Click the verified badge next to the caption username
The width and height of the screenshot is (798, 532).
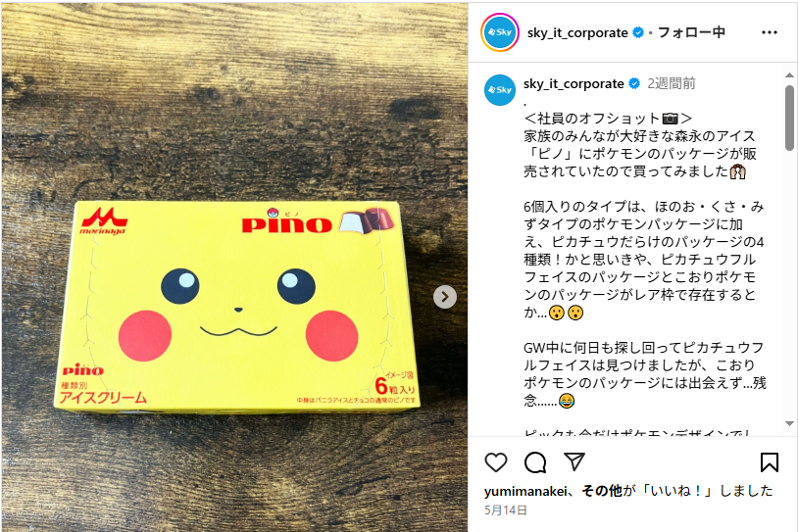(634, 83)
